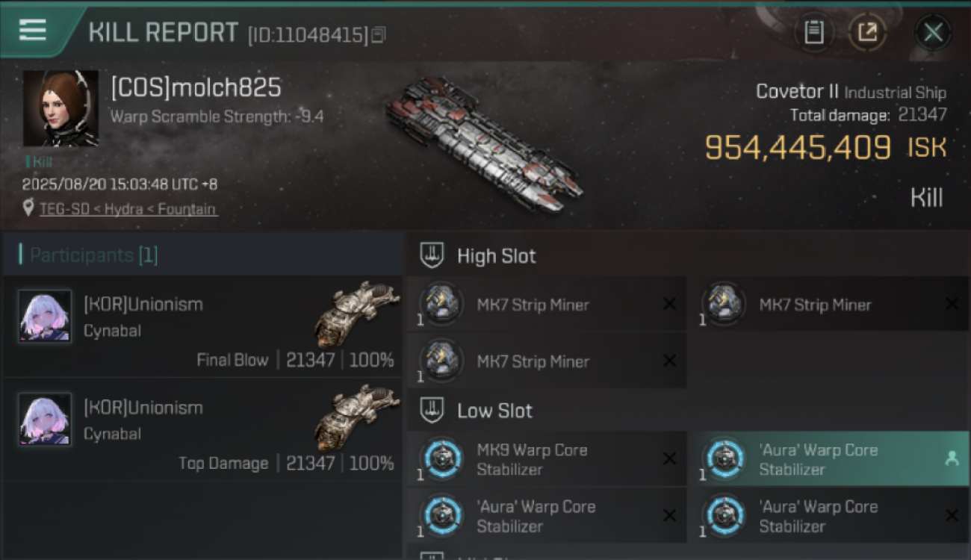Select the highlighted 'Aura' Warp Core Stabilizer person icon
Viewport: 971px width, 560px height.
[x=952, y=459]
